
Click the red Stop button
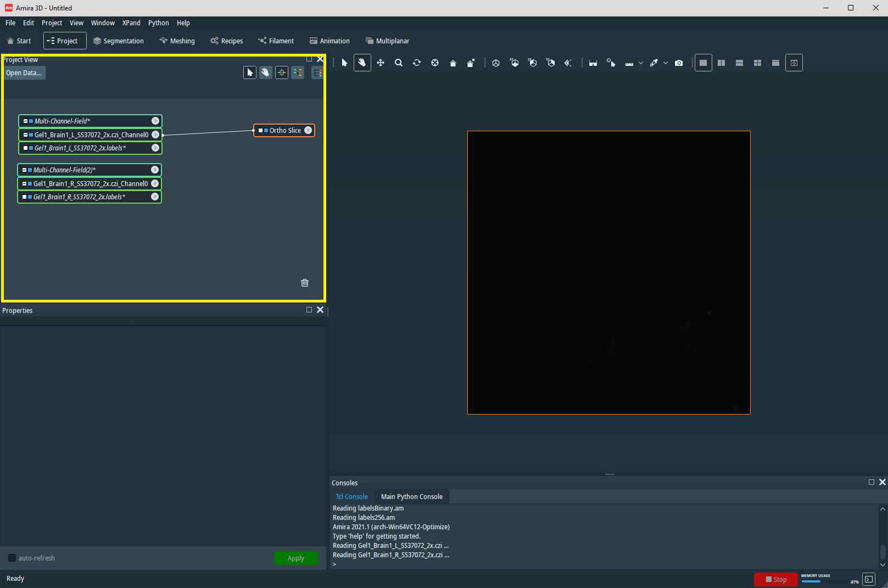775,579
